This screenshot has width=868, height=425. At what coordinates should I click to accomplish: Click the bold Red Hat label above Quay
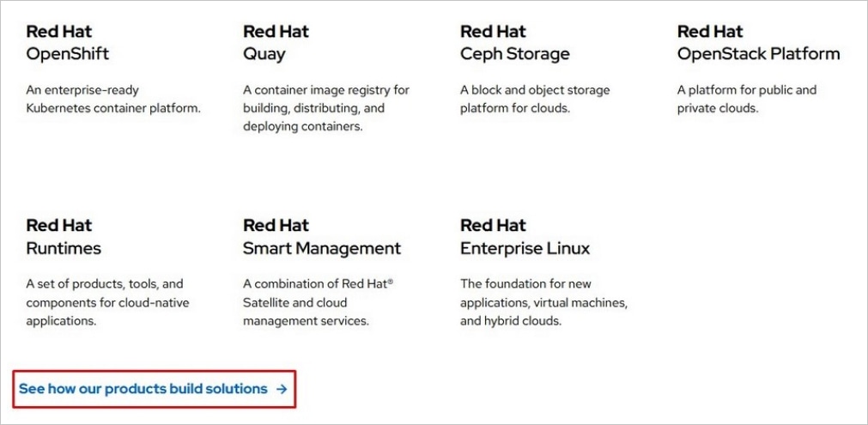[x=276, y=32]
